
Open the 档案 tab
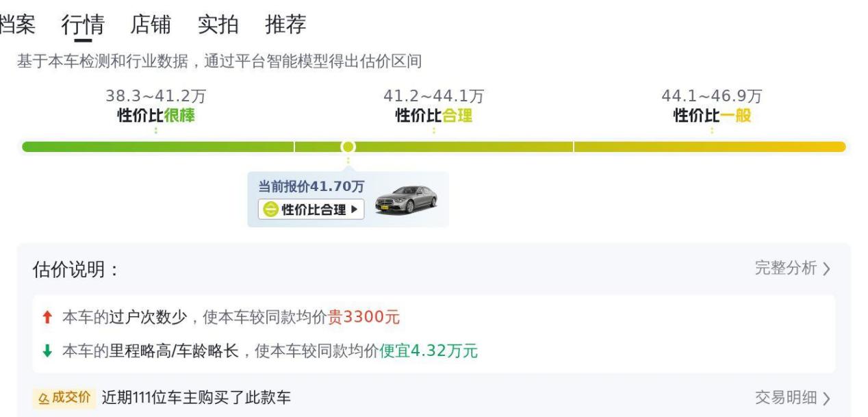(x=17, y=25)
